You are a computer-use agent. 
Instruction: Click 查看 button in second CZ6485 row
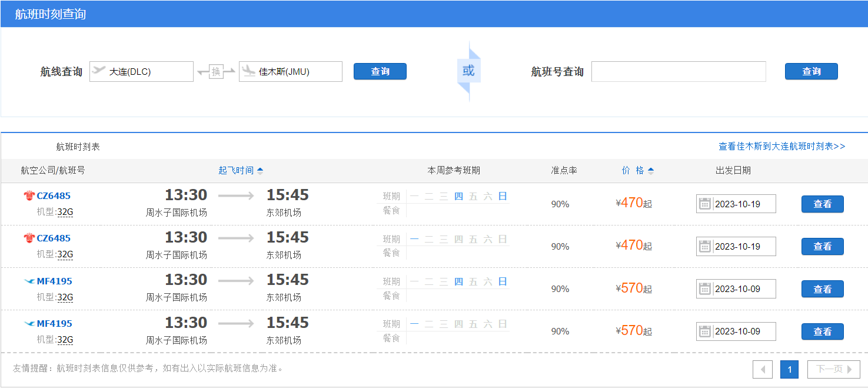(823, 246)
